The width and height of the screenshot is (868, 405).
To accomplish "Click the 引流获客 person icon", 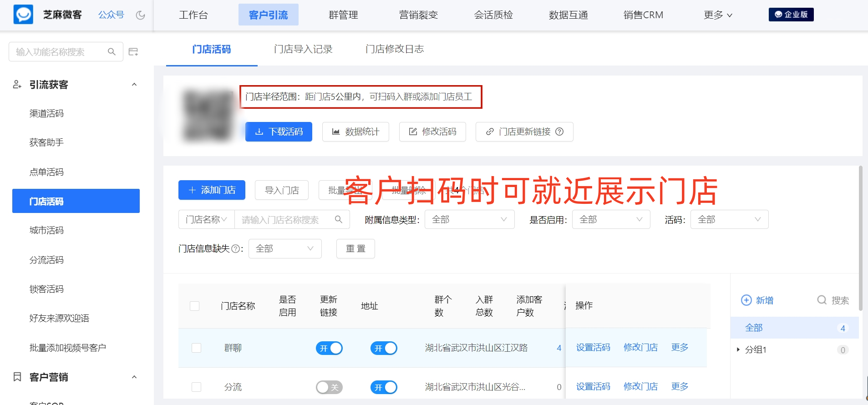I will [x=17, y=85].
